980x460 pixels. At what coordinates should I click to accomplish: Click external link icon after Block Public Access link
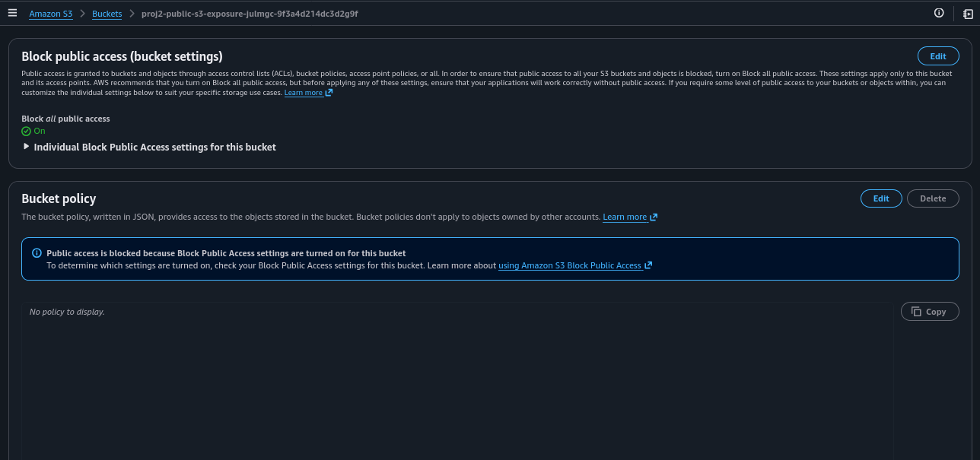(648, 265)
